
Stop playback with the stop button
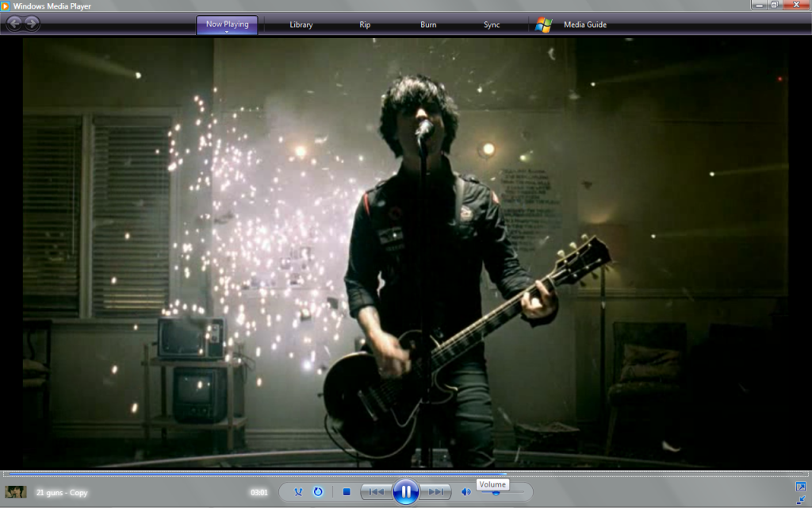pos(347,492)
